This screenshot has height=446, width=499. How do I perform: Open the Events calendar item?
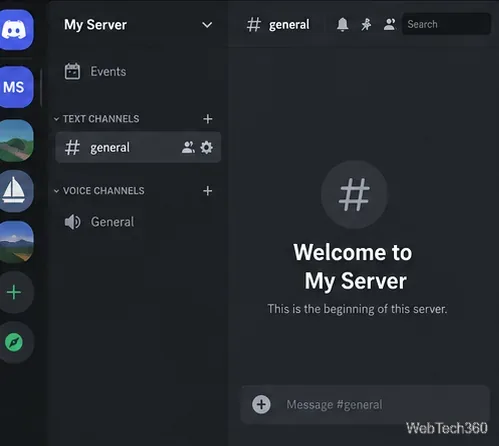[95, 71]
